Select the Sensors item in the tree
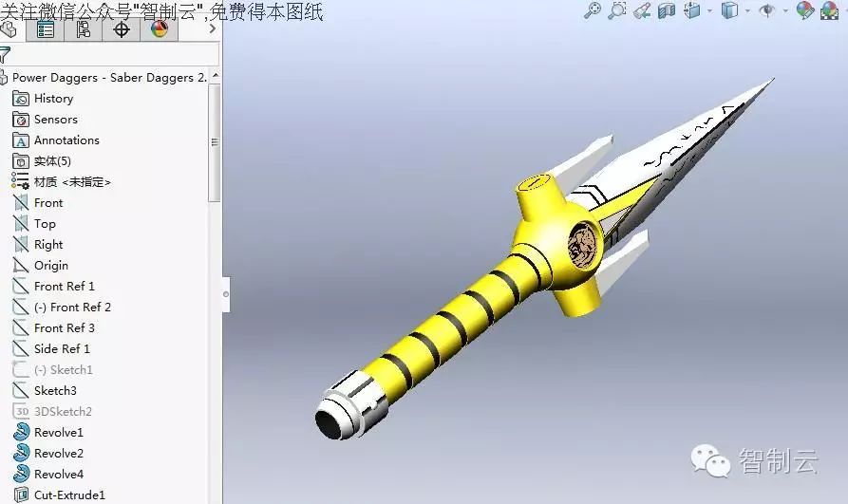Viewport: 848px width, 504px height. click(x=56, y=120)
